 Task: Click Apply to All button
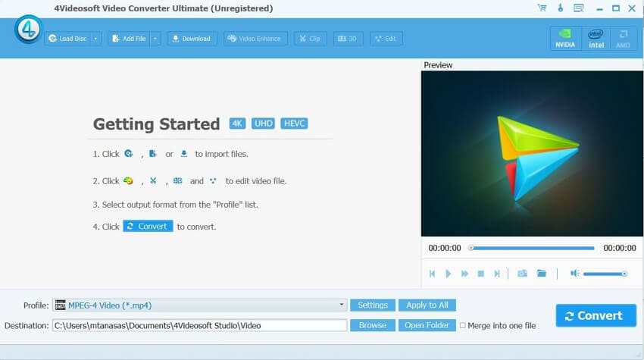click(x=427, y=305)
